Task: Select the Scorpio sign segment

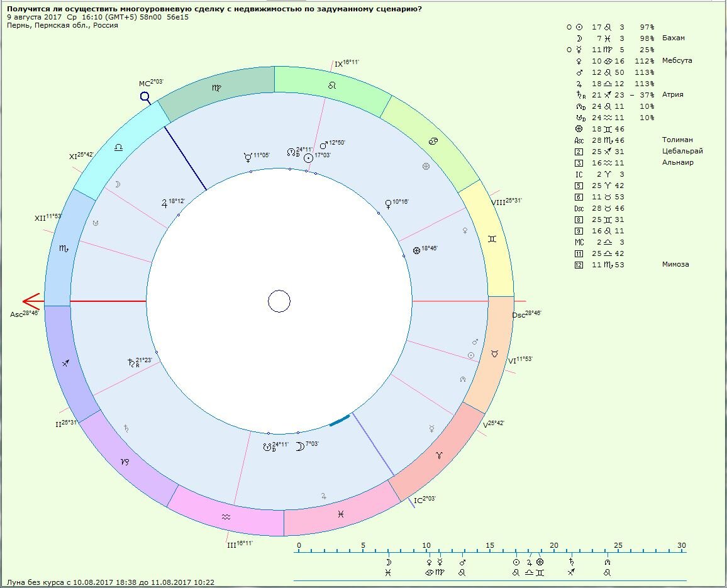Action: (x=64, y=248)
